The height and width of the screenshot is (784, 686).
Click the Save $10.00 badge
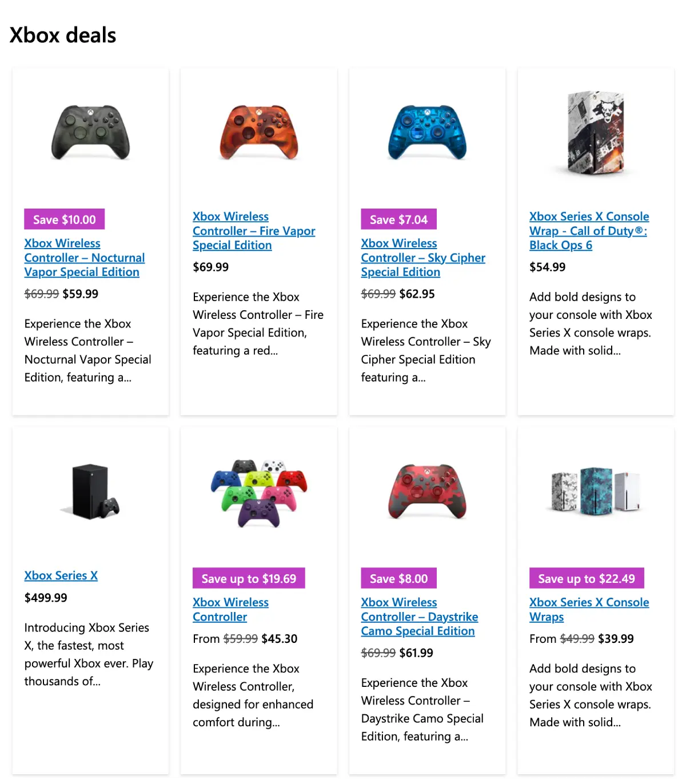click(x=64, y=219)
